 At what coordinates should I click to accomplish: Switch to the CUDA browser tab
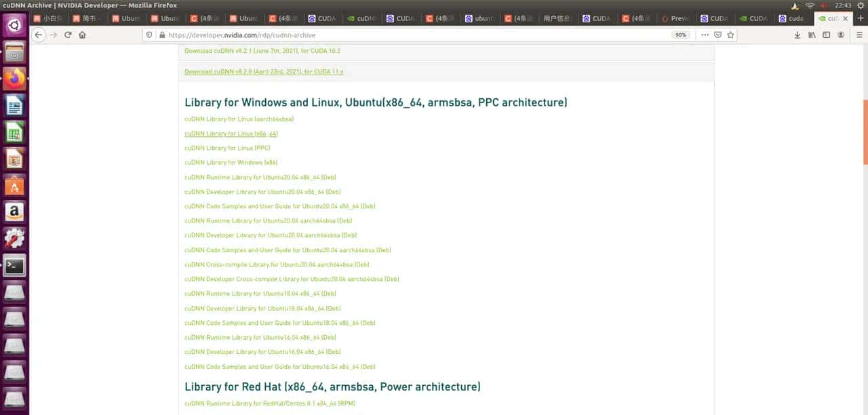click(324, 18)
